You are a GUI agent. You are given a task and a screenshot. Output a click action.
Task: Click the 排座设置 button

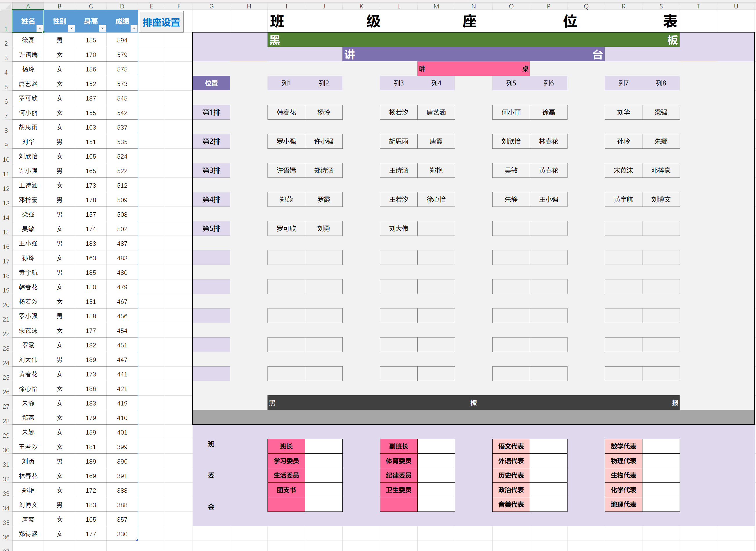pos(161,22)
